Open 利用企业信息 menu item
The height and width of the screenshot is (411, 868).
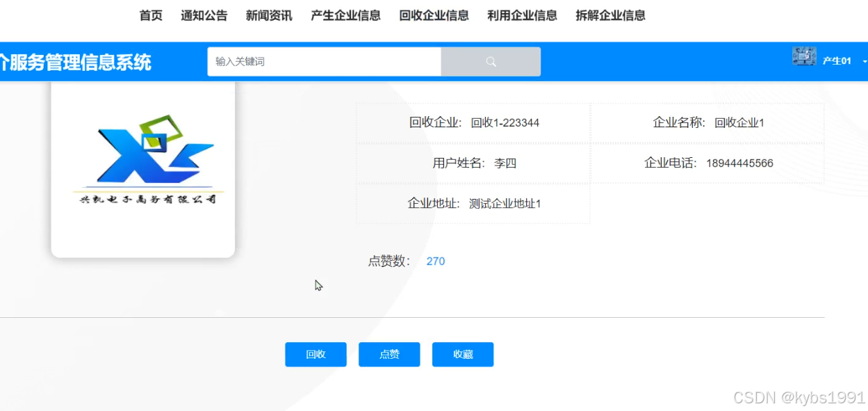[x=522, y=15]
